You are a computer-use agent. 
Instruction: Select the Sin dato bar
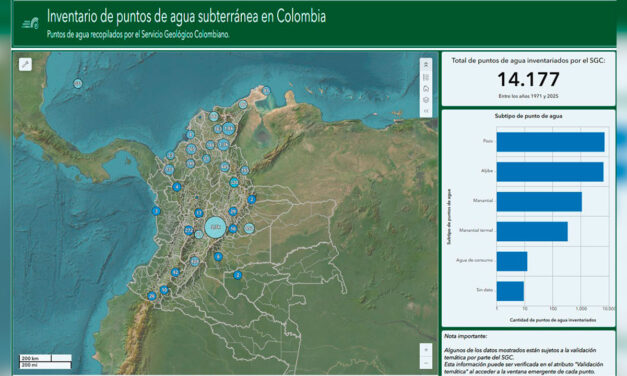point(510,291)
